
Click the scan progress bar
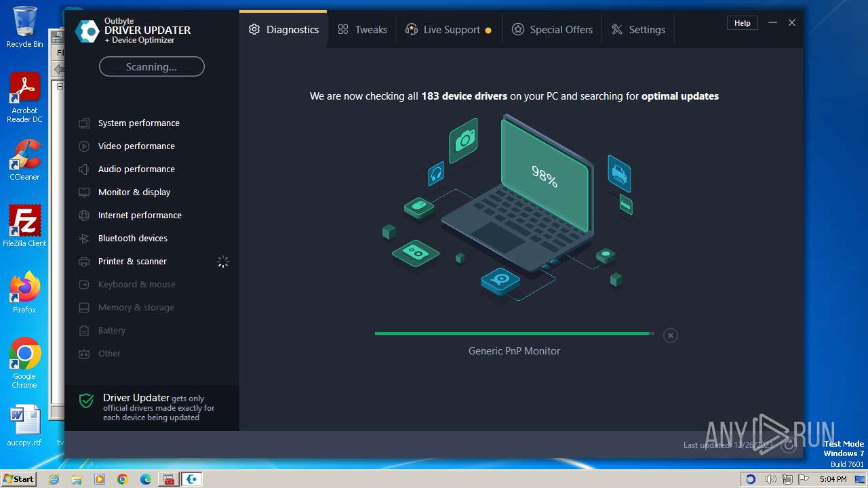(515, 333)
